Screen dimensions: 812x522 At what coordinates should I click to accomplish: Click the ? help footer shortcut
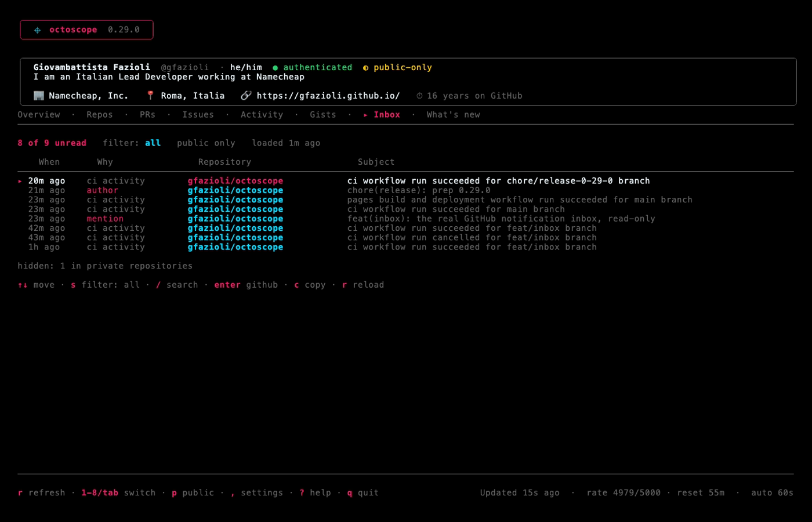pyautogui.click(x=315, y=493)
